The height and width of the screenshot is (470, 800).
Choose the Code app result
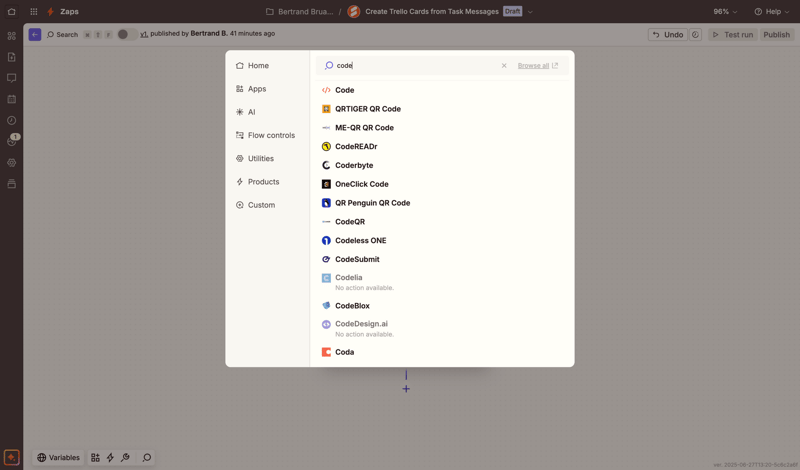point(442,90)
